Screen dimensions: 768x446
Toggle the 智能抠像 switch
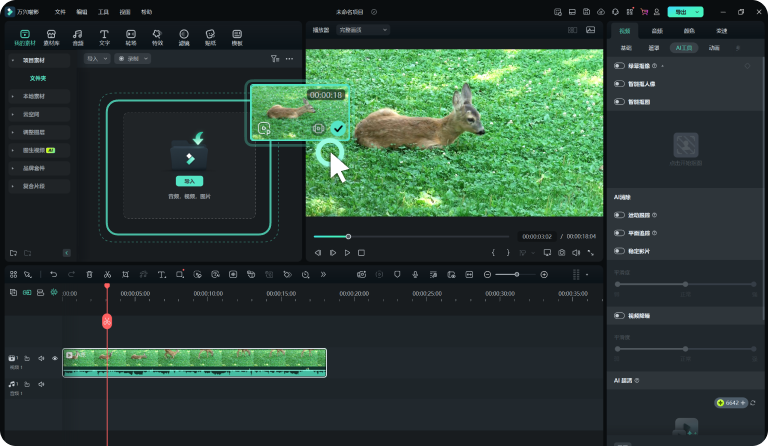[x=620, y=84]
